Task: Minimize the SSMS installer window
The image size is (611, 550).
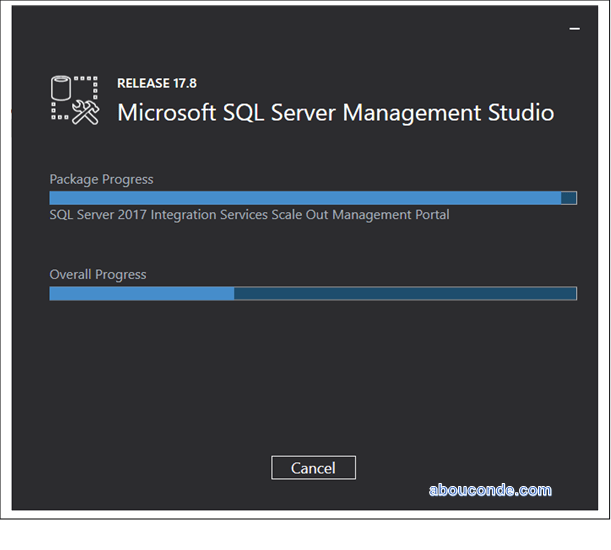Action: (574, 30)
